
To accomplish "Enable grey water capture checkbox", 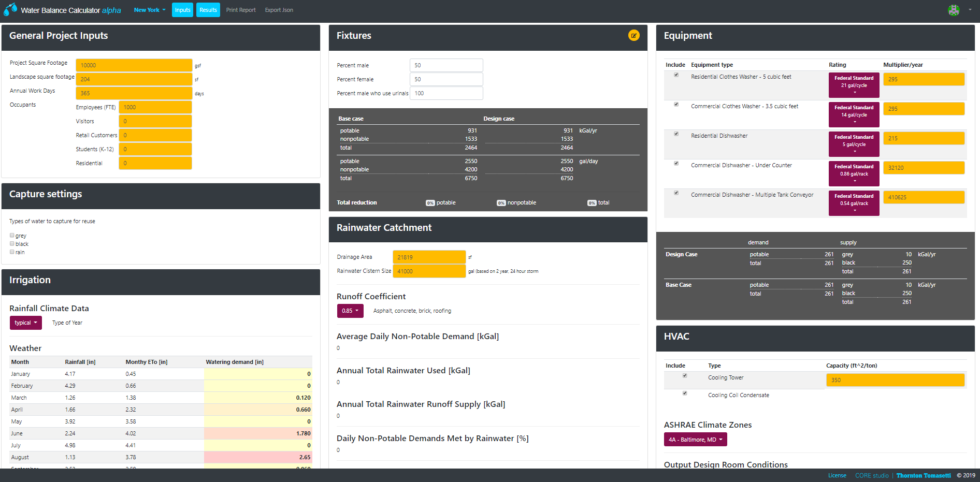I will point(12,235).
